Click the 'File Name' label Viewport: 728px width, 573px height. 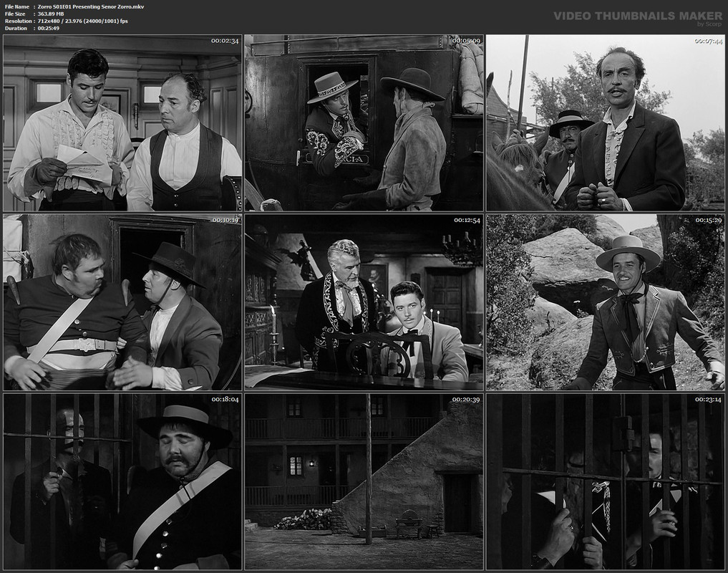pos(16,7)
